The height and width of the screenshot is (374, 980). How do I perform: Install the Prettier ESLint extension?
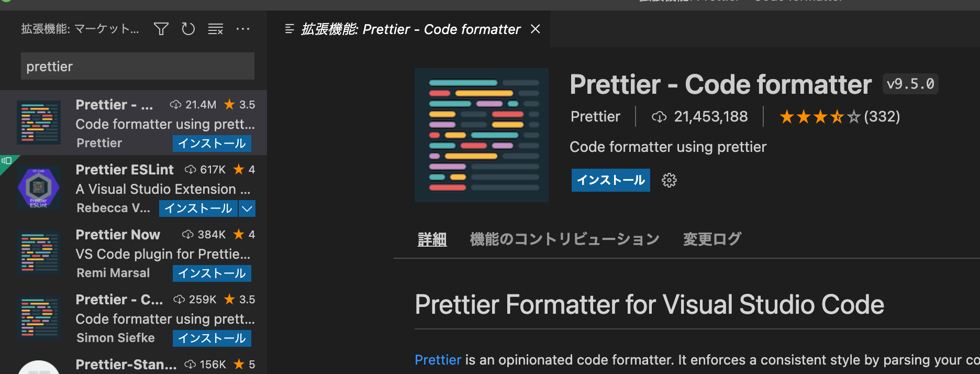pos(198,208)
